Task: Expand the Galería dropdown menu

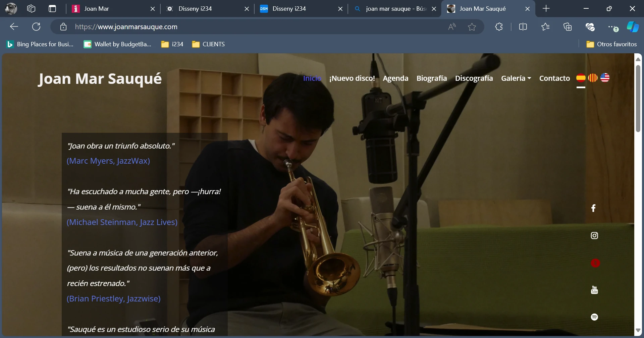Action: point(516,78)
